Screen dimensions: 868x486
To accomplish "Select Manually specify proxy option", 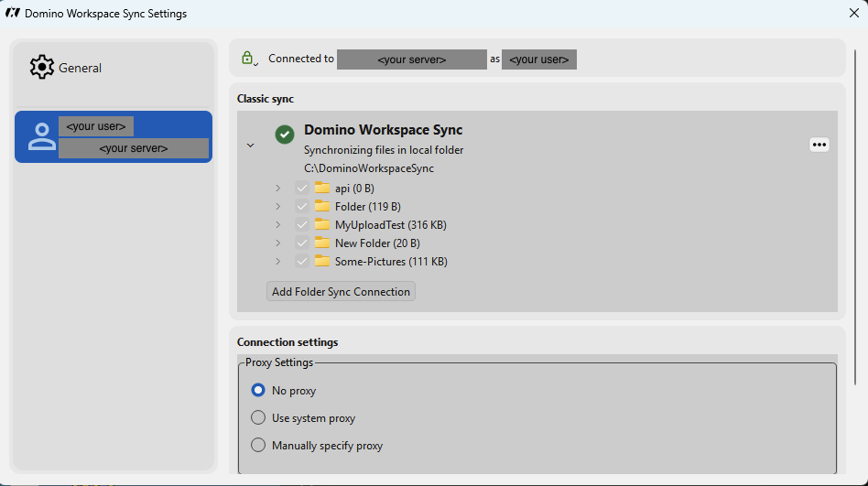I will tap(258, 445).
